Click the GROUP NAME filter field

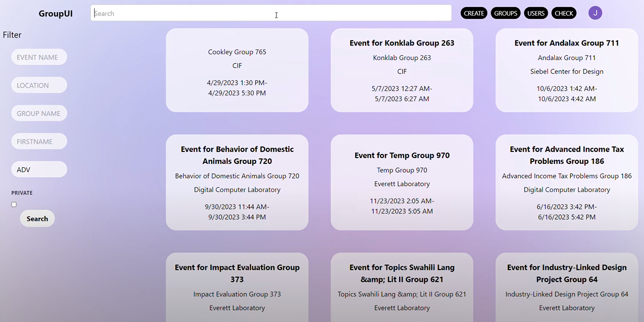coord(39,114)
